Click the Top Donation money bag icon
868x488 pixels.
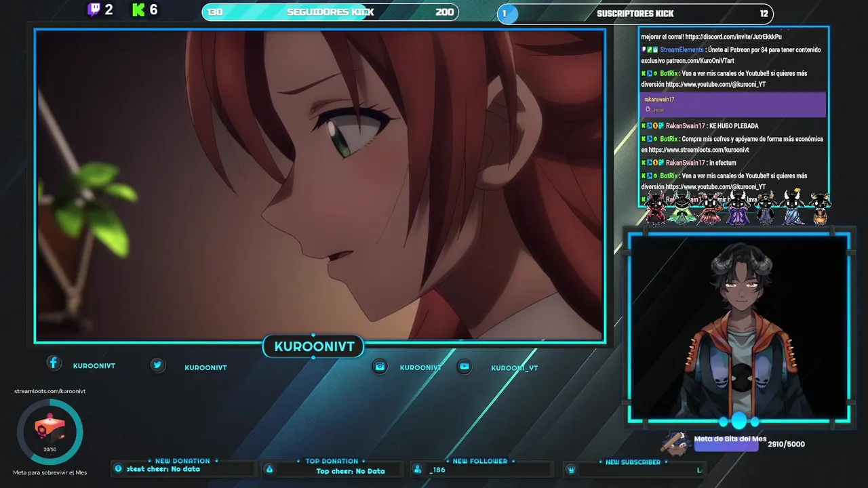pos(269,469)
